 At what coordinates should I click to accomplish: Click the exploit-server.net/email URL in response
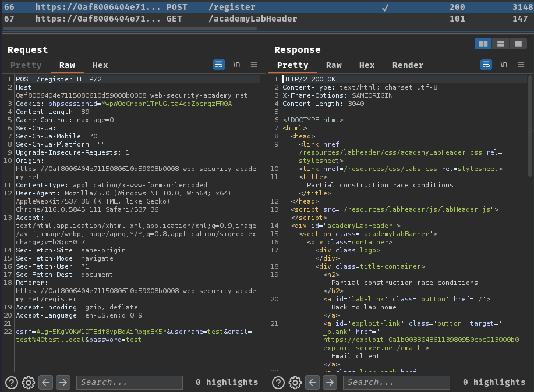(x=423, y=344)
